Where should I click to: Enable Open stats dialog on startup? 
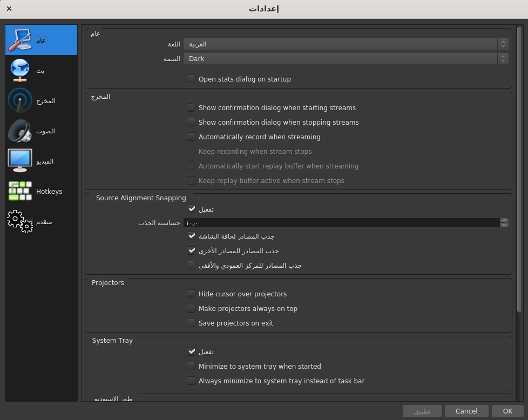(191, 79)
